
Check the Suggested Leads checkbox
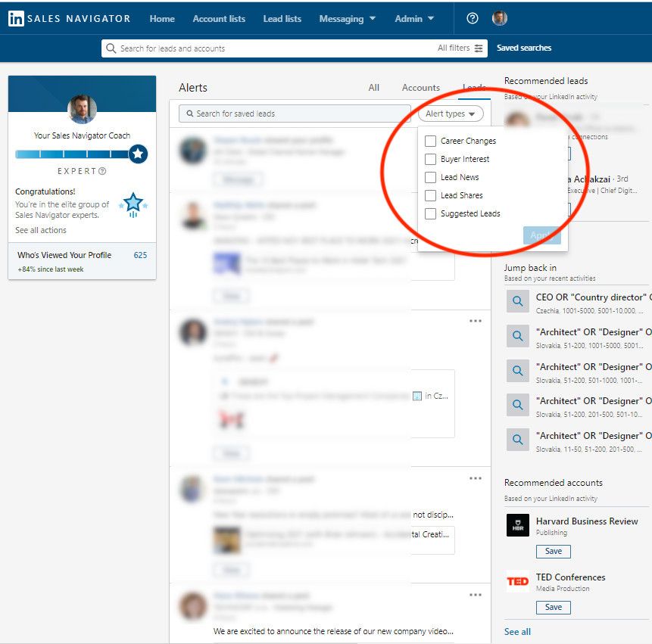430,213
